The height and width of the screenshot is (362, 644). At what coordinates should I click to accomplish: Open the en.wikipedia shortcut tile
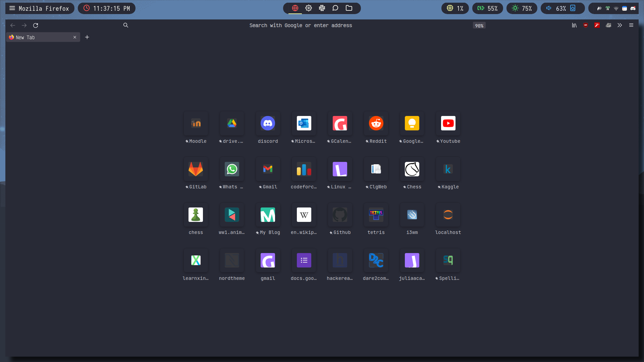(x=304, y=215)
